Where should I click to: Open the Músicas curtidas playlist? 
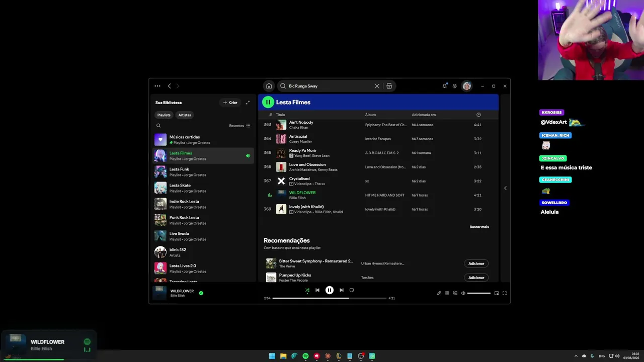(x=203, y=140)
